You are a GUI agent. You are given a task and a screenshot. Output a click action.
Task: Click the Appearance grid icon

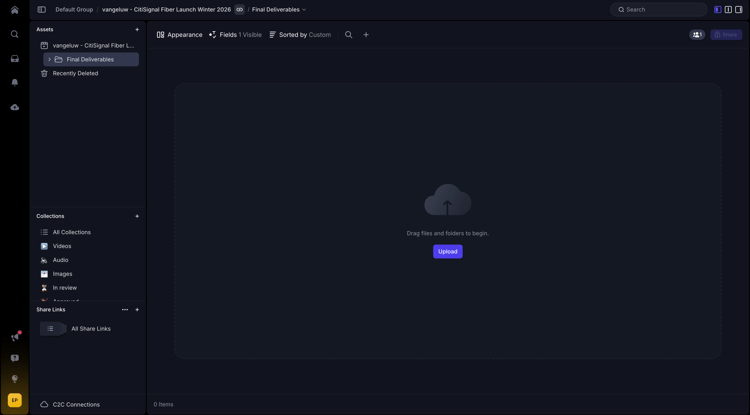pos(161,34)
